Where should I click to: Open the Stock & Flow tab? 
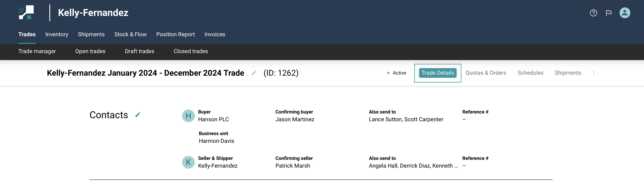pos(130,34)
